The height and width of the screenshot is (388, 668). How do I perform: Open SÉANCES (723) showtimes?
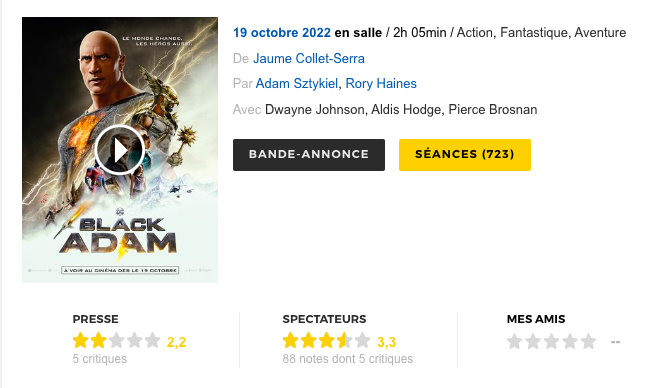tap(465, 155)
